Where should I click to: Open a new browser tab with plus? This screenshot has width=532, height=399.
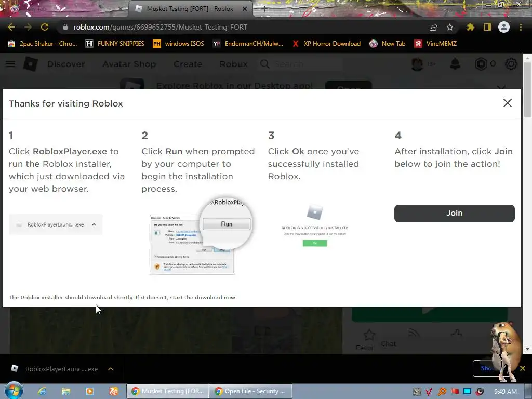264,9
